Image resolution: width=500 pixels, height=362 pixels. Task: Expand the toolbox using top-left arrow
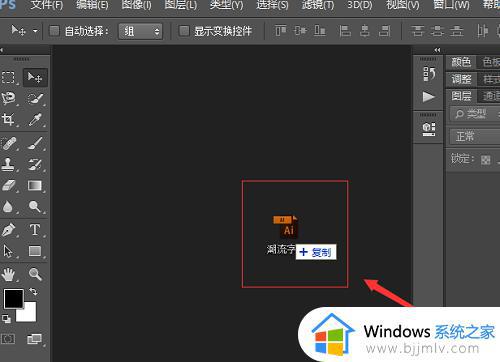(1, 50)
